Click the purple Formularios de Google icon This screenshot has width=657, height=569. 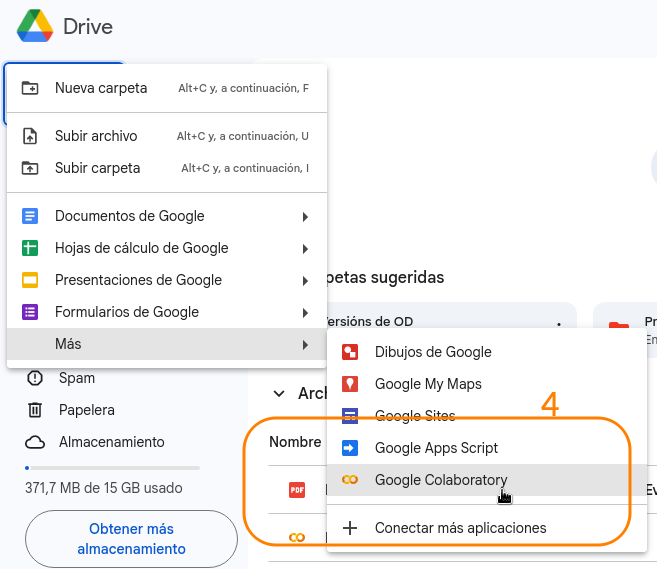point(30,312)
